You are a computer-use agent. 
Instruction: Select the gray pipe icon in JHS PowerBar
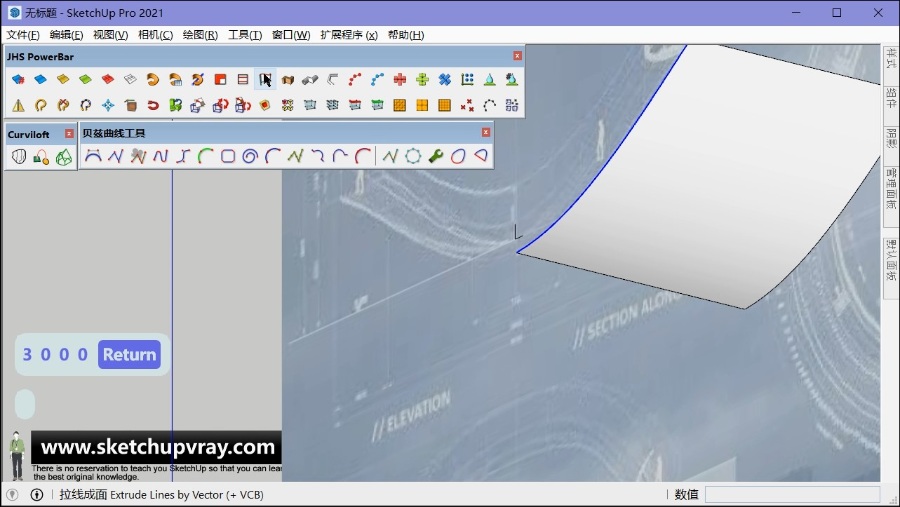(310, 79)
